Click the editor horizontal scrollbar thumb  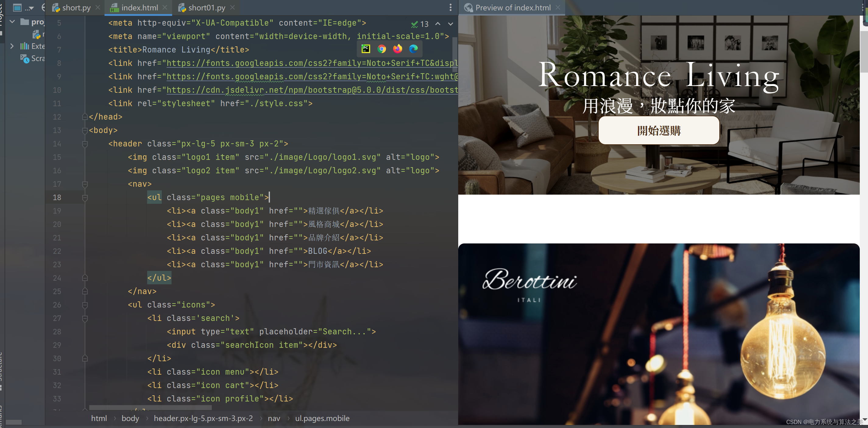coord(150,408)
